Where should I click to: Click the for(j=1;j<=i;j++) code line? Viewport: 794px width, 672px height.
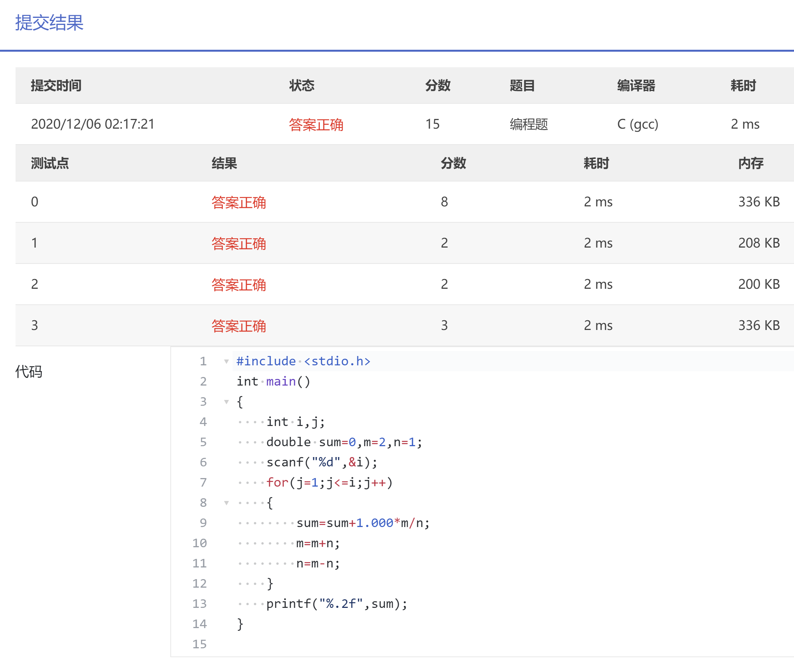pos(330,483)
